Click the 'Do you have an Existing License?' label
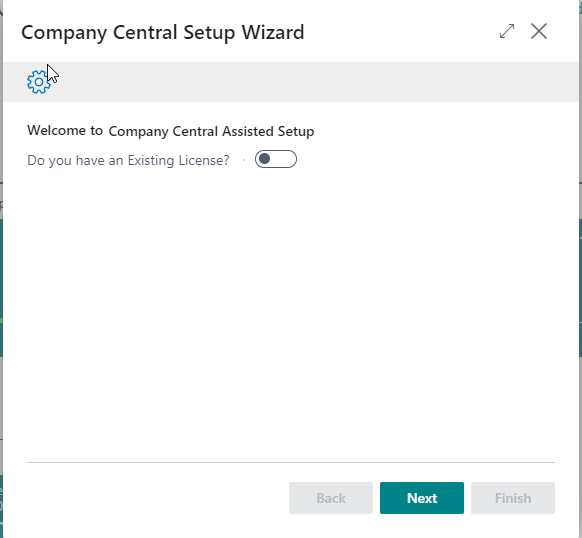This screenshot has width=582, height=538. 128,160
